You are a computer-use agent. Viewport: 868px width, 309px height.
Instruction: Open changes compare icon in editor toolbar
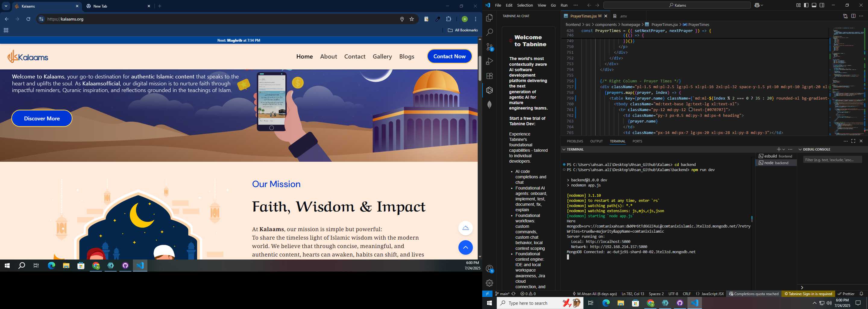pos(845,16)
